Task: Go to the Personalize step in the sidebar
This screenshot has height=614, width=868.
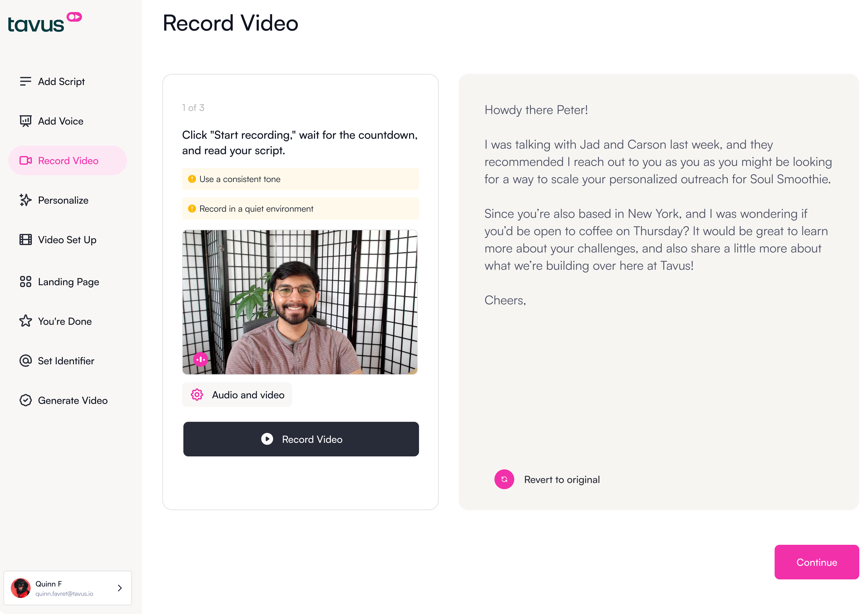Action: coord(63,200)
